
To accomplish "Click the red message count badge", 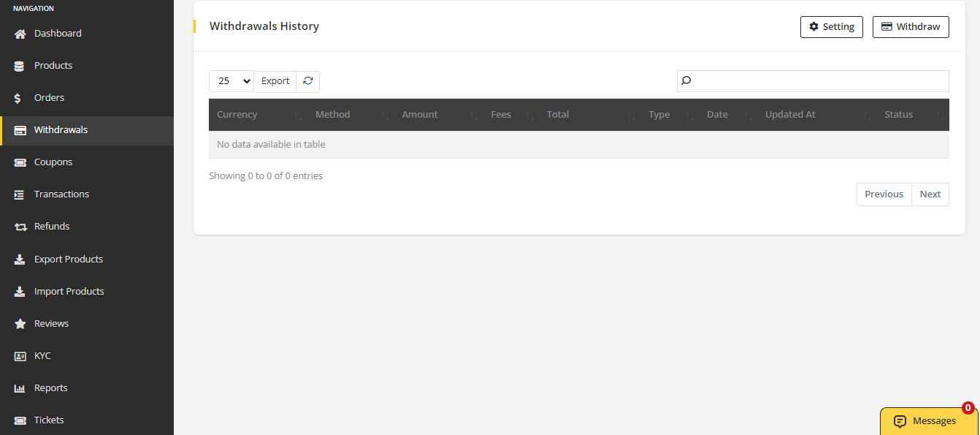I will [x=968, y=408].
